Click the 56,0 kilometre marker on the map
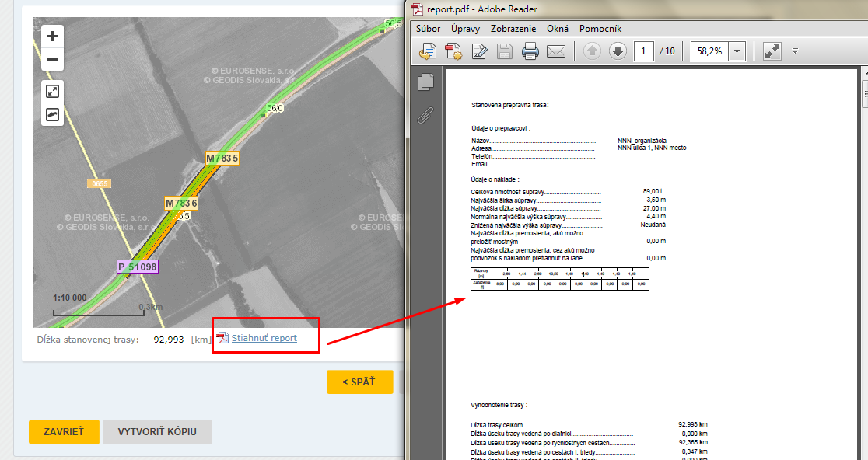 (x=275, y=108)
